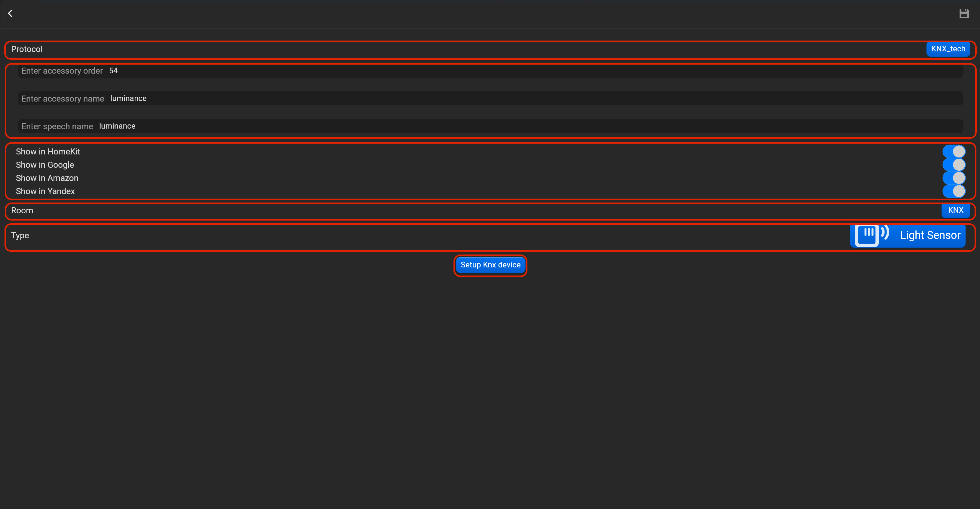Click the back arrow icon
Screen dimensions: 980x509
point(10,14)
